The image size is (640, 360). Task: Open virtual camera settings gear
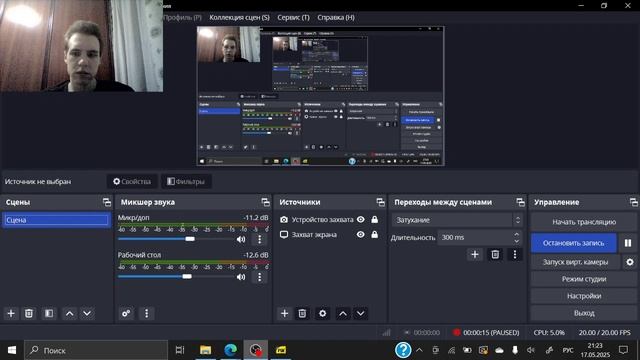tap(630, 262)
